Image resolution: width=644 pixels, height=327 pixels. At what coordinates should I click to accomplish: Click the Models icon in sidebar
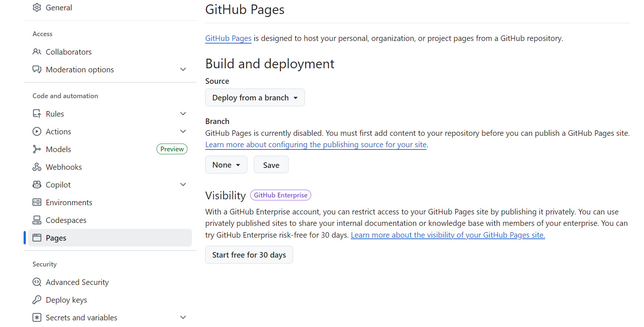point(37,149)
